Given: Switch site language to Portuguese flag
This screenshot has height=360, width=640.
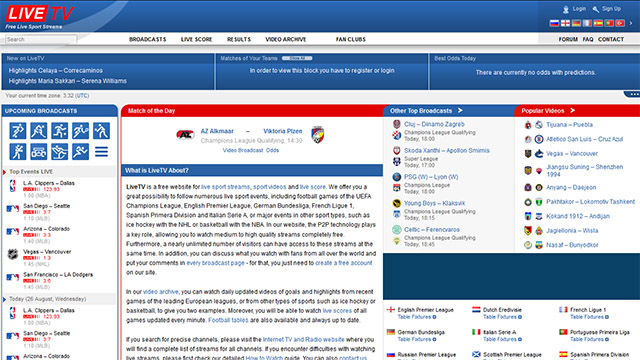Looking at the screenshot, I should pos(609,23).
